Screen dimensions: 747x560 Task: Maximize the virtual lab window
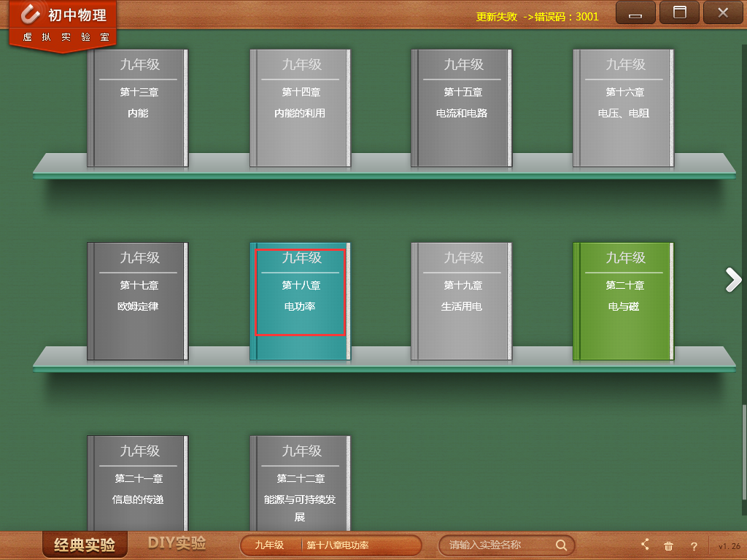coord(679,12)
